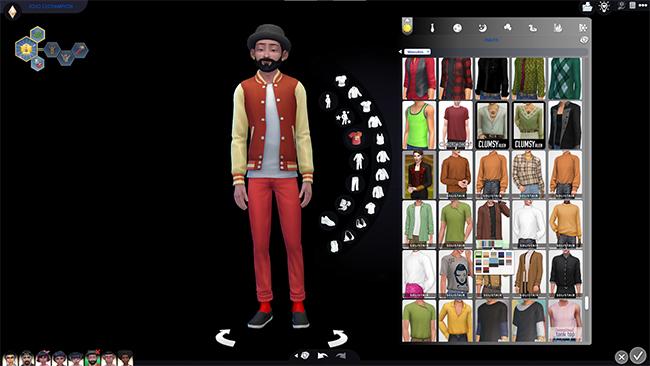Pick the yellow open-collar shirt thumbnail
The image size is (650, 366).
tap(456, 321)
